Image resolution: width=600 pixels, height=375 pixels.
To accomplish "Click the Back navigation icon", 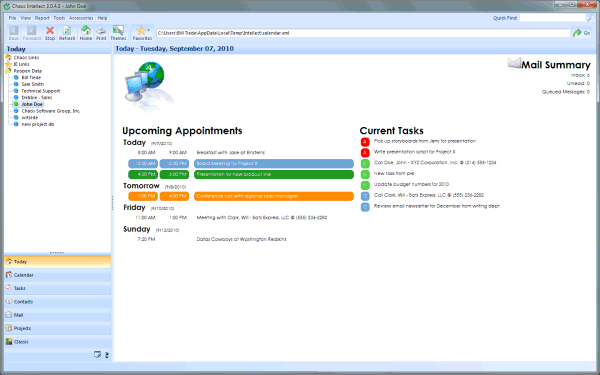I will pos(14,33).
